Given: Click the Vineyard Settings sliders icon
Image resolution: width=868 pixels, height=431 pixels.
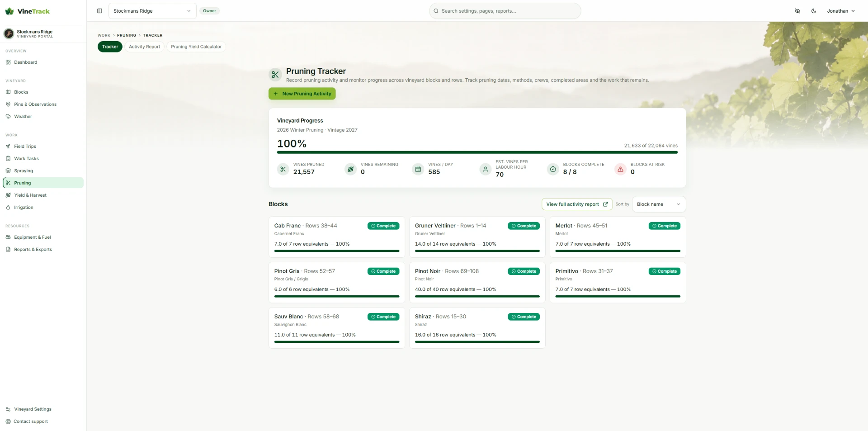Looking at the screenshot, I should tap(8, 409).
